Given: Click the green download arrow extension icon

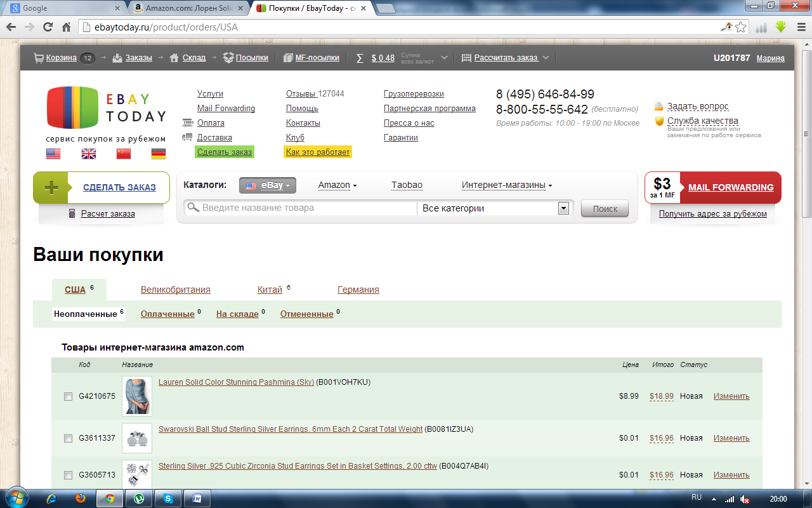Looking at the screenshot, I should [x=782, y=27].
